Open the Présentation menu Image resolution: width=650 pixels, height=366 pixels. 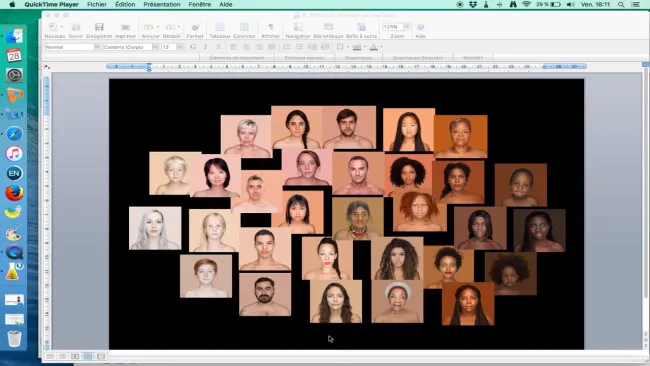point(162,5)
